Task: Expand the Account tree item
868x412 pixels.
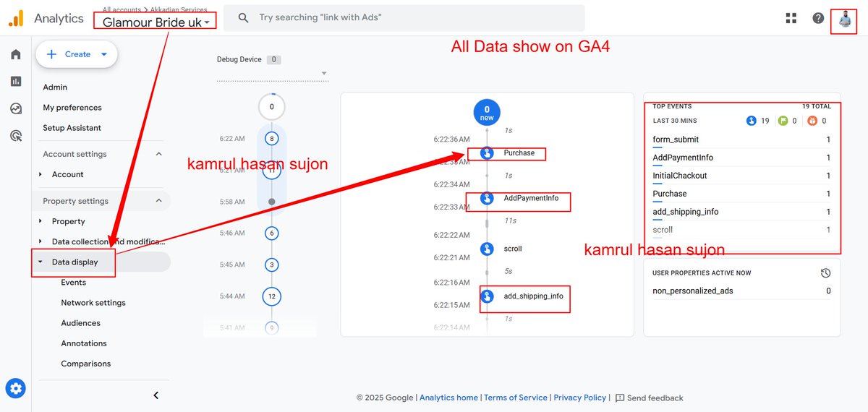Action: click(41, 174)
